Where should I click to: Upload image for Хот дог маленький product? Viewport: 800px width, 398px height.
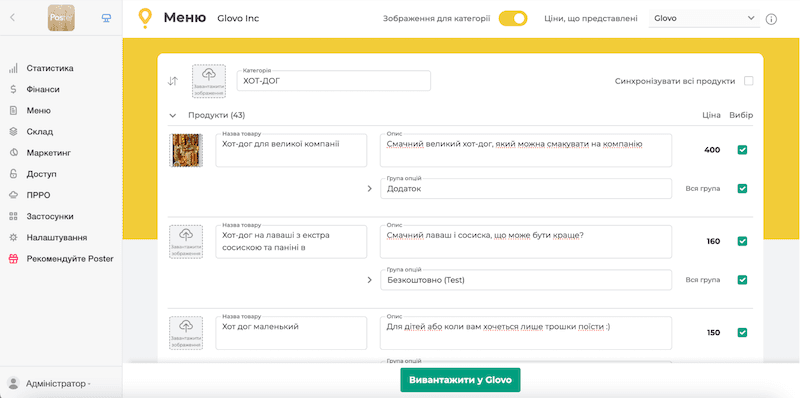coord(186,333)
